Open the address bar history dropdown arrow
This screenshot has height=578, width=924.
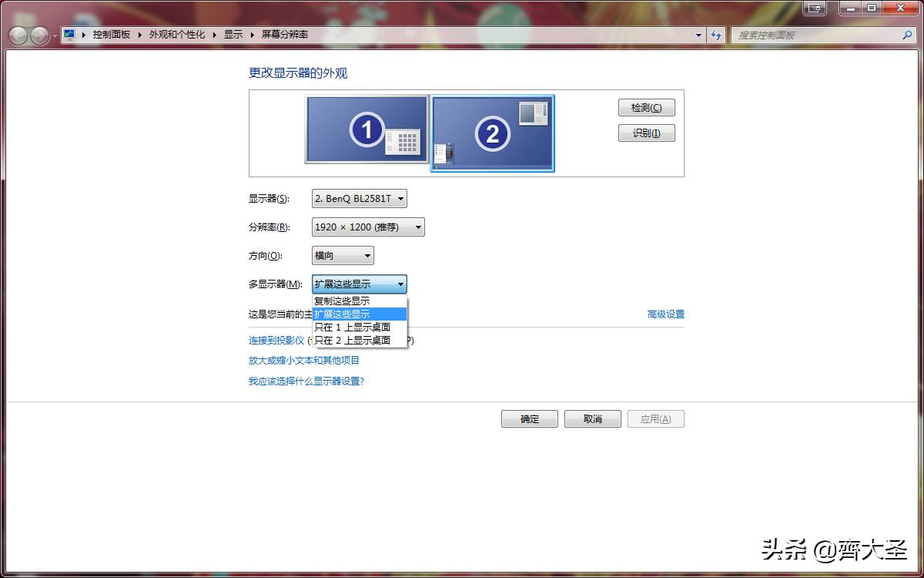[x=698, y=35]
